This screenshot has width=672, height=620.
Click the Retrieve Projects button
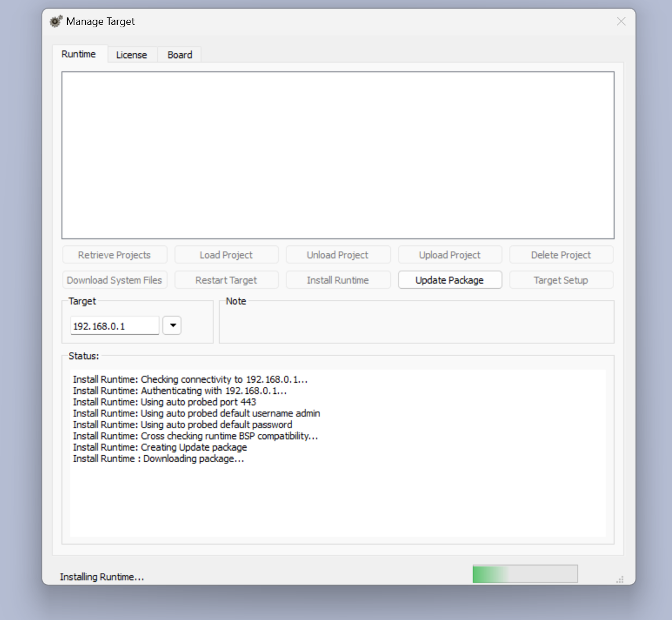(114, 255)
